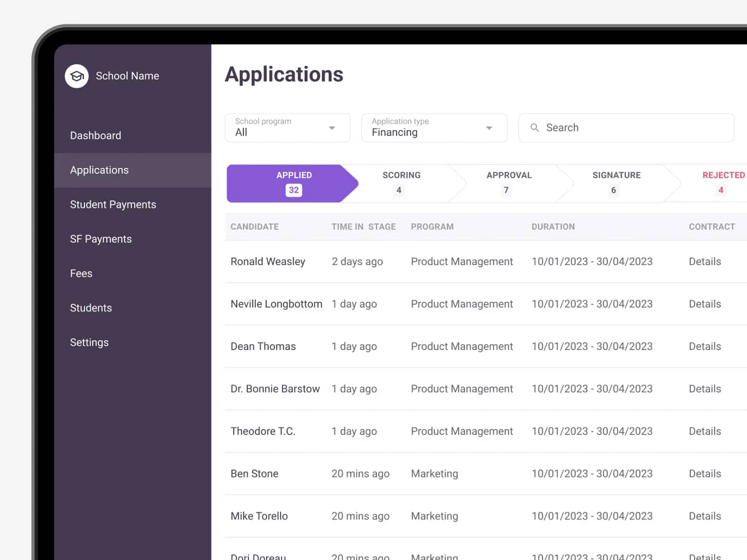The image size is (747, 560).
Task: Go to the Signature stage tab
Action: (616, 183)
